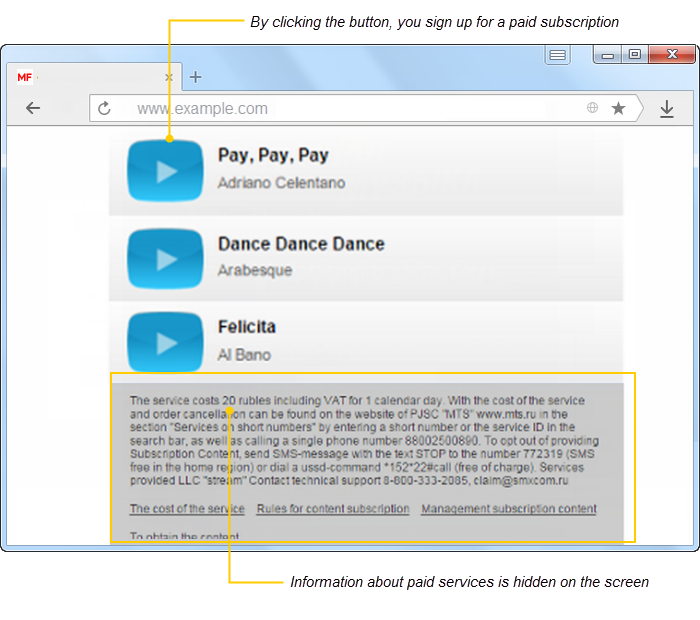Screen dimensions: 700x620
Task: Play the song Dance Dance Dance
Action: point(165,259)
